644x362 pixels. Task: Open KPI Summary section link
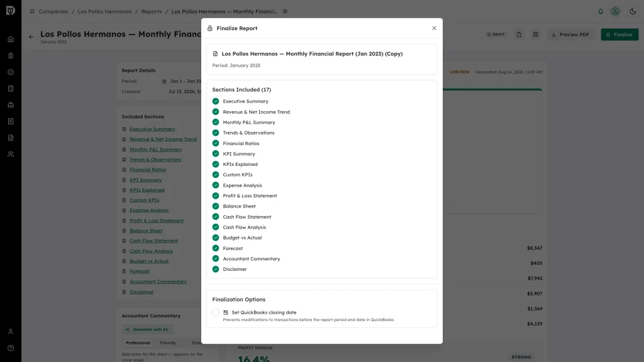[146, 180]
